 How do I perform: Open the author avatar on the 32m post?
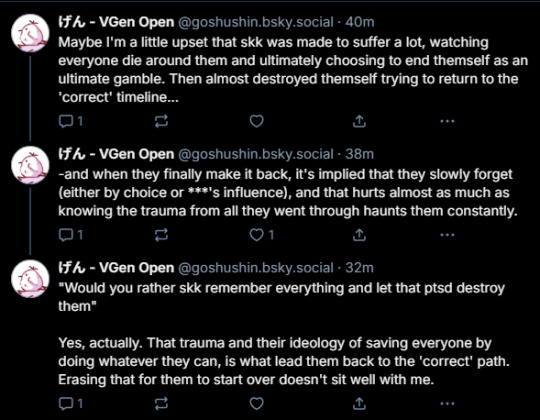click(30, 279)
